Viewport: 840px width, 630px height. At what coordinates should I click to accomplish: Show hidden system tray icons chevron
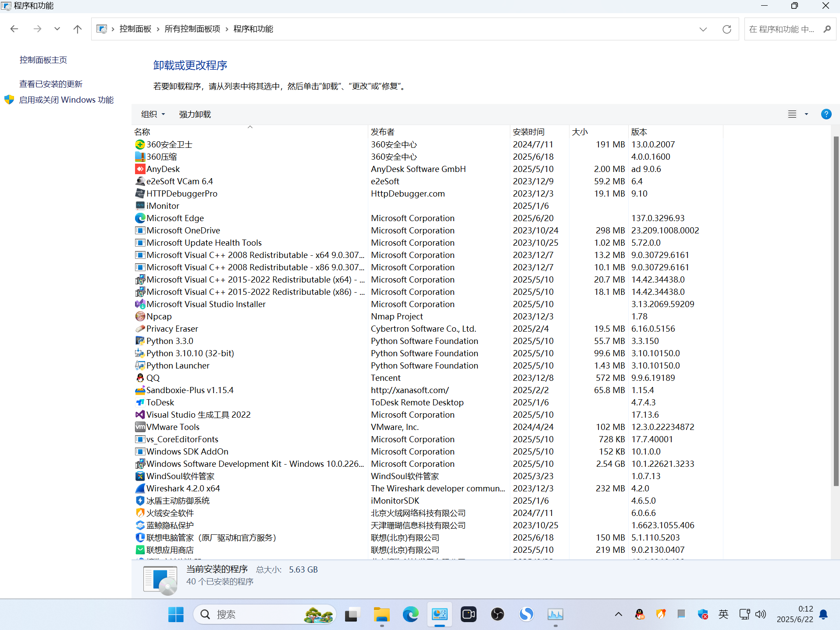click(618, 614)
